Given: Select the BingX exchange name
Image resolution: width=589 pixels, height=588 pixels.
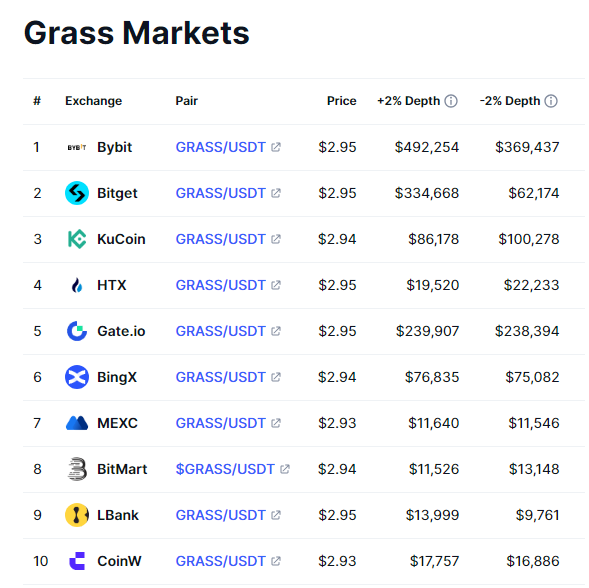Looking at the screenshot, I should (117, 378).
